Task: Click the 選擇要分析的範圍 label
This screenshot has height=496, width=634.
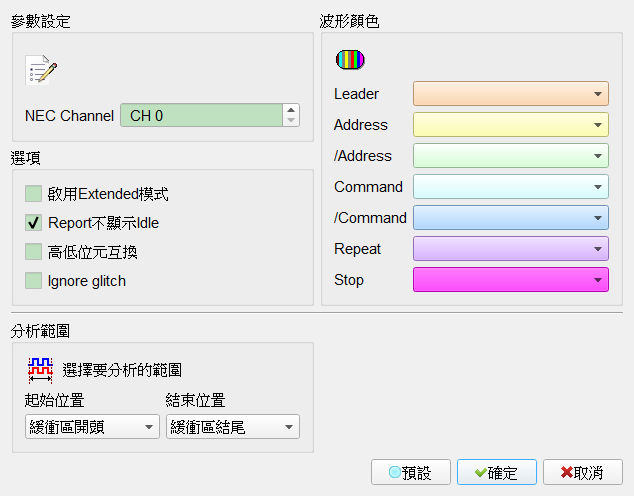Action: [122, 370]
